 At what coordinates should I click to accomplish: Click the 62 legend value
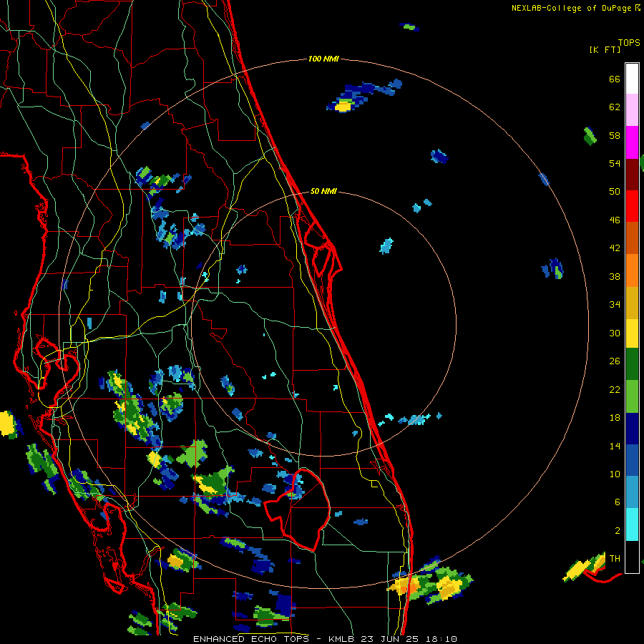(615, 107)
